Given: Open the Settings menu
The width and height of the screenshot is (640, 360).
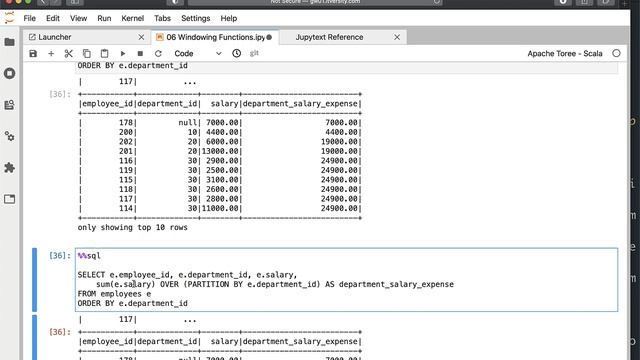Looking at the screenshot, I should (196, 18).
